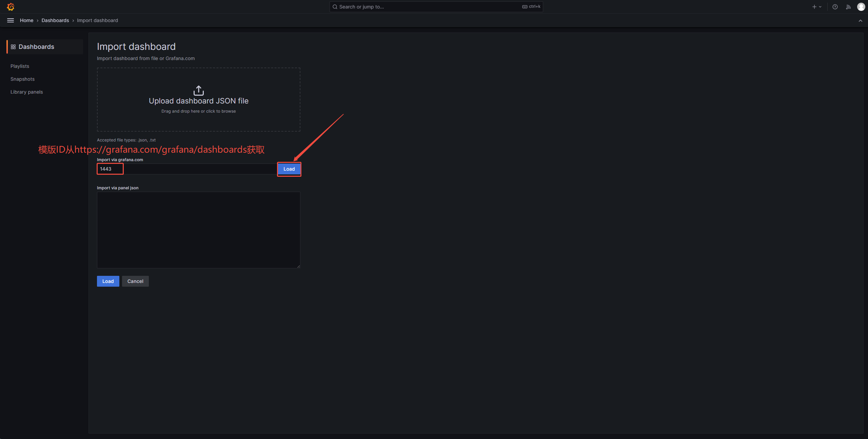Open Playlists in the sidebar
Screen dimensions: 868x439
20,66
